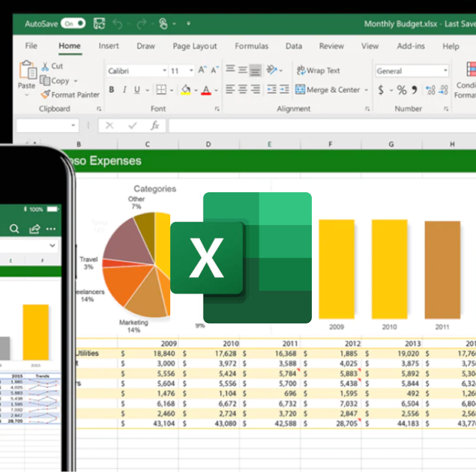Viewport: 476px width, 476px height.
Task: Click the Accounting dollar format icon
Action: [x=381, y=90]
